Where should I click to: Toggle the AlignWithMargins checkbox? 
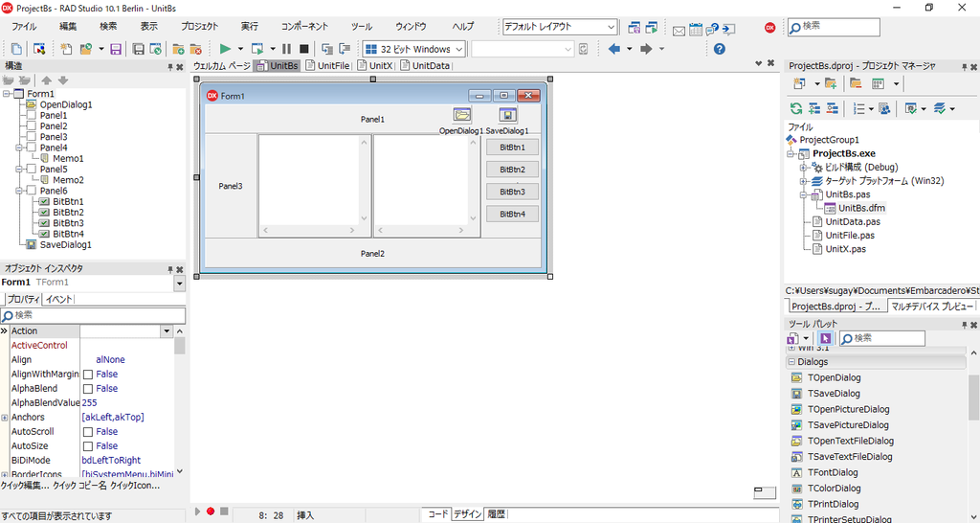click(88, 375)
